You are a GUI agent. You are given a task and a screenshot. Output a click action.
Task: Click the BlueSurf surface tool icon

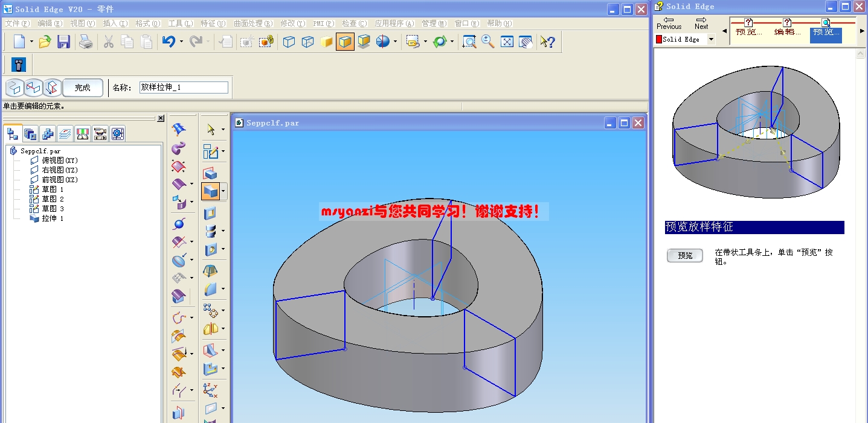coord(179,130)
